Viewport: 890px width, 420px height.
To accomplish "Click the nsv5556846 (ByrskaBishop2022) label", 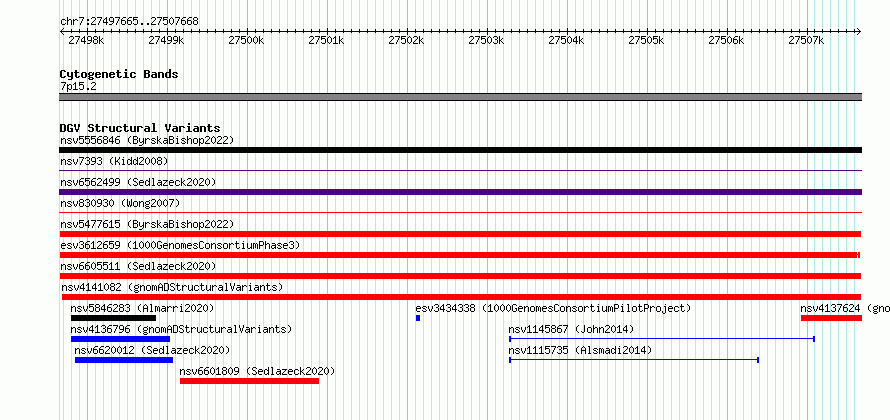I will click(147, 140).
